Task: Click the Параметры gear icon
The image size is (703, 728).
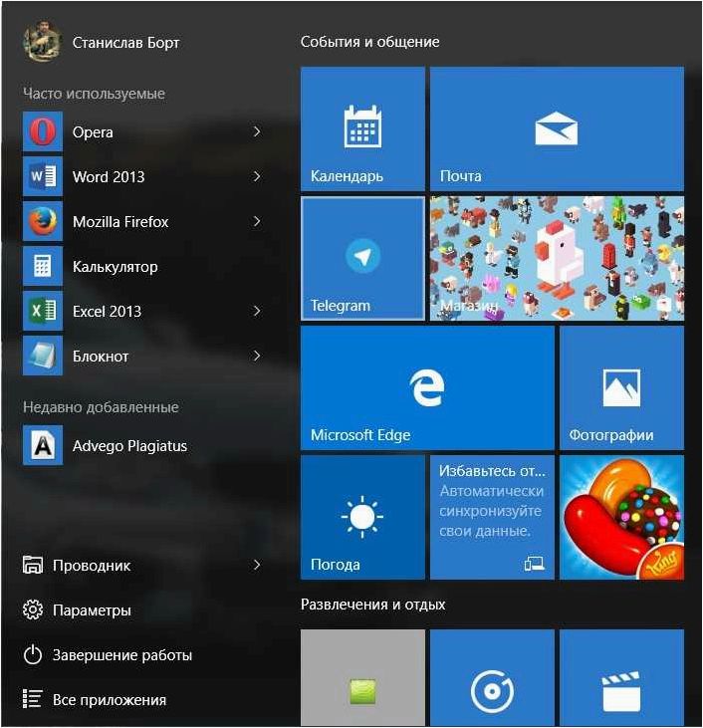Action: [33, 609]
